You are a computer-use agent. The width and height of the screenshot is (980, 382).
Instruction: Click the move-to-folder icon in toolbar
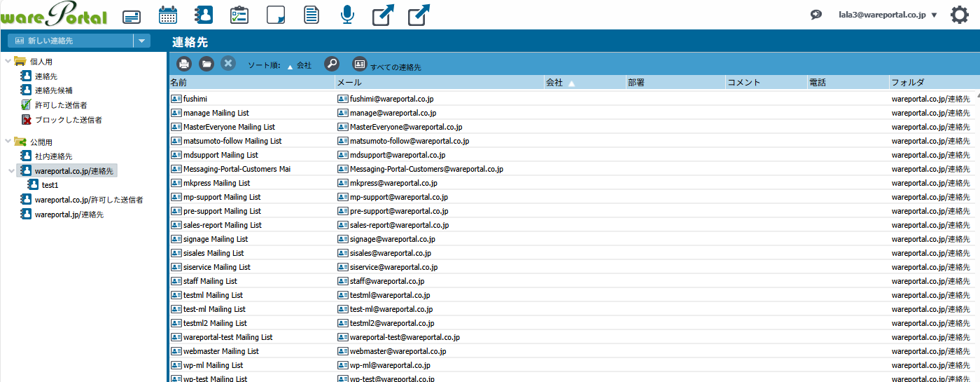tap(206, 64)
